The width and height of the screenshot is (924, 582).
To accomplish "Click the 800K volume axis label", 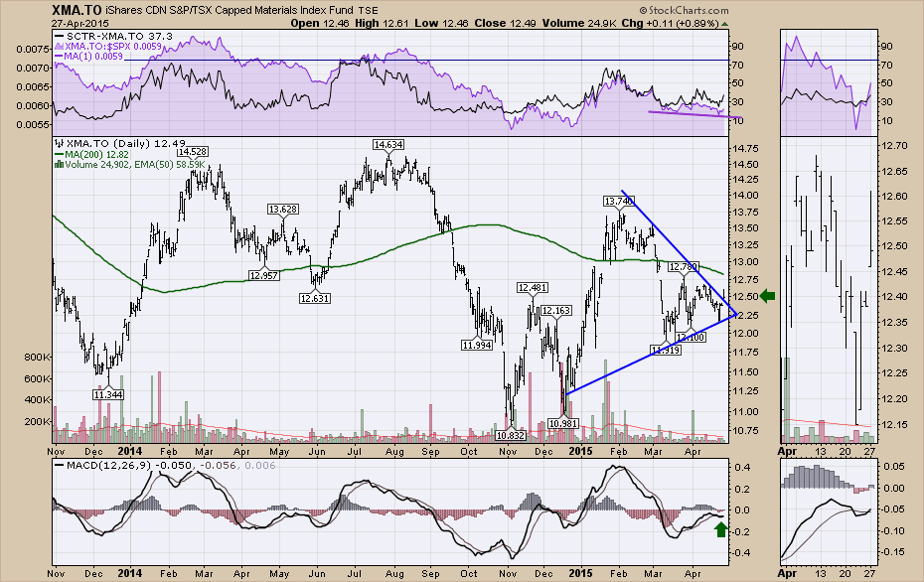I will (x=37, y=357).
